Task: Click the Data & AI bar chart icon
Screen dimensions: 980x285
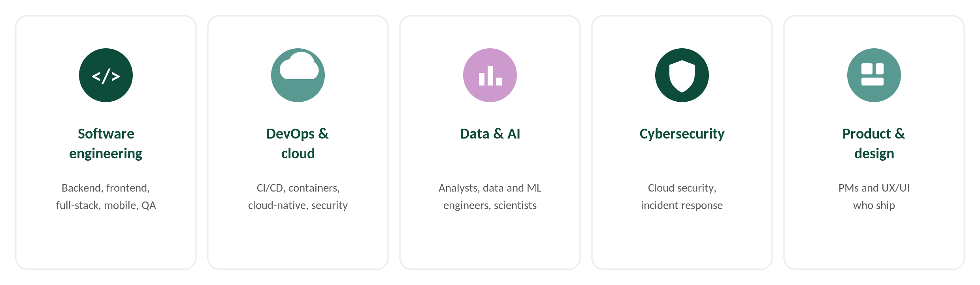Action: tap(490, 75)
